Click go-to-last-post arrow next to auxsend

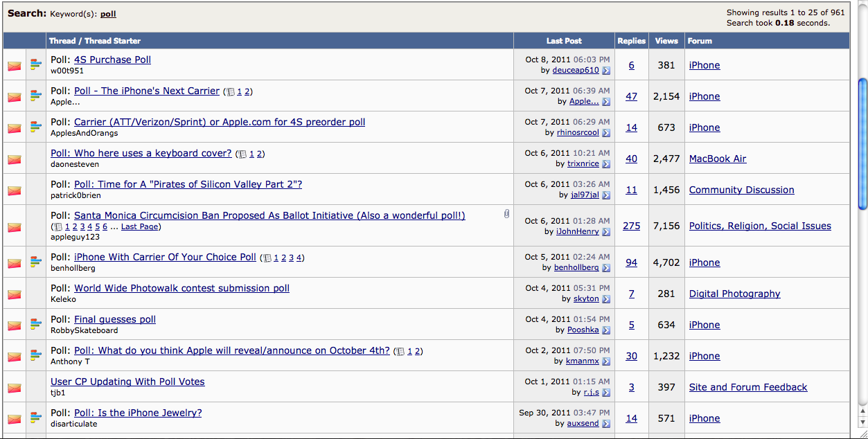click(606, 424)
